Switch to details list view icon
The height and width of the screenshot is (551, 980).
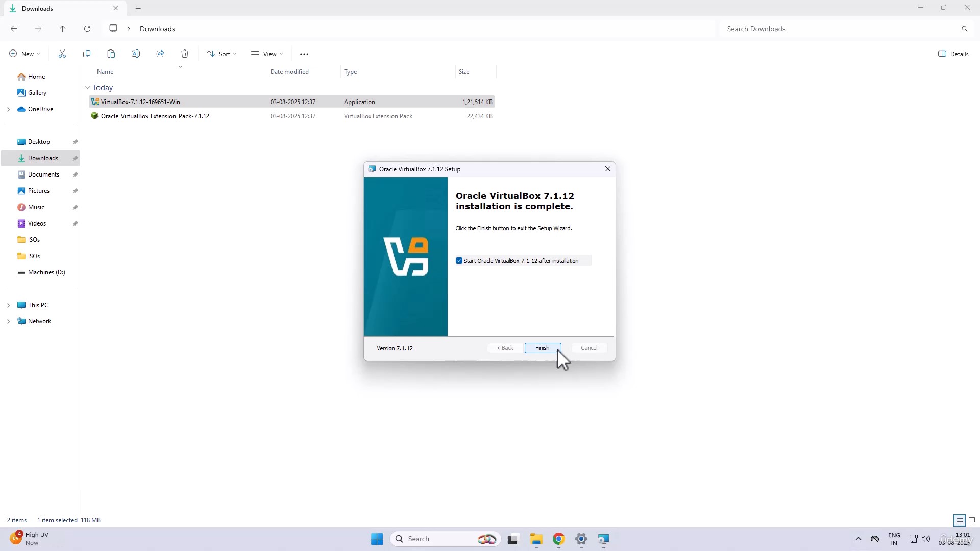point(960,520)
